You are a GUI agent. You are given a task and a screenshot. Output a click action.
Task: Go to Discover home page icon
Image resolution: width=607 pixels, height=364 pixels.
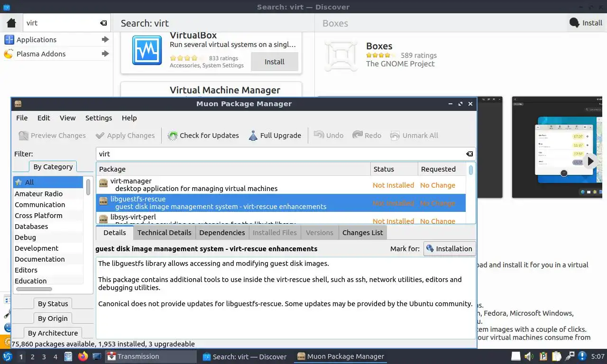coord(11,23)
